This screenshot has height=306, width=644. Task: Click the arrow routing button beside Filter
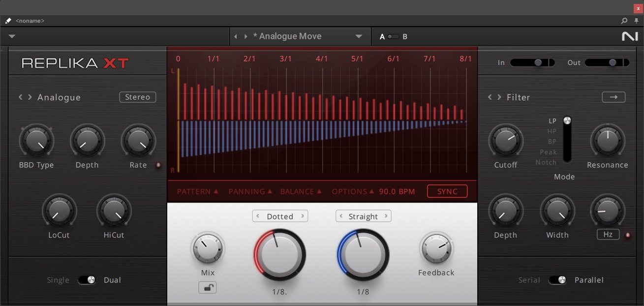pyautogui.click(x=613, y=97)
